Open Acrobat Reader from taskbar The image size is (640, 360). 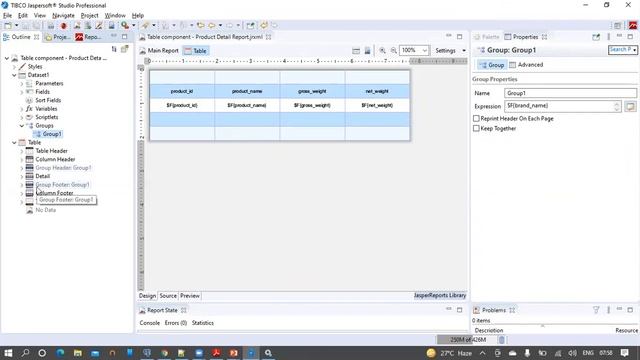point(216,353)
